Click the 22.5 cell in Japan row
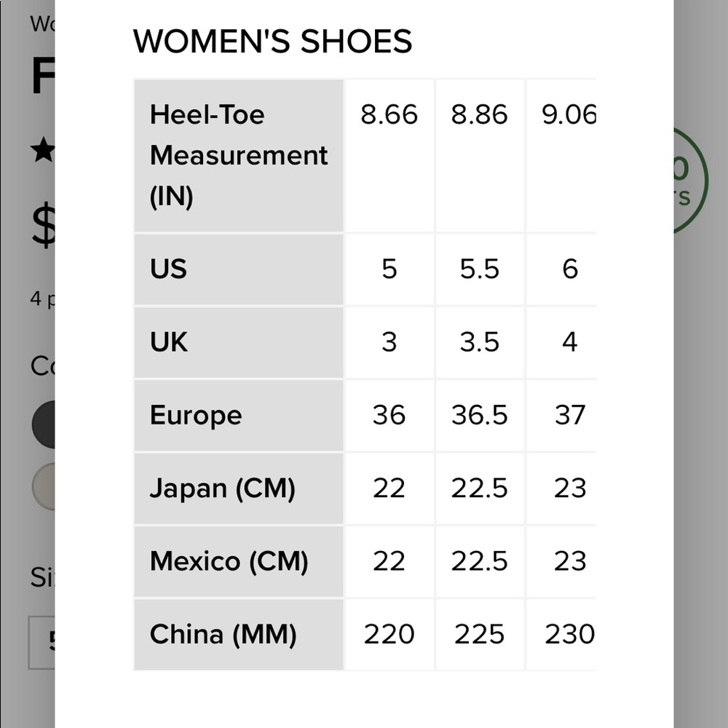The height and width of the screenshot is (728, 728). pos(479,488)
